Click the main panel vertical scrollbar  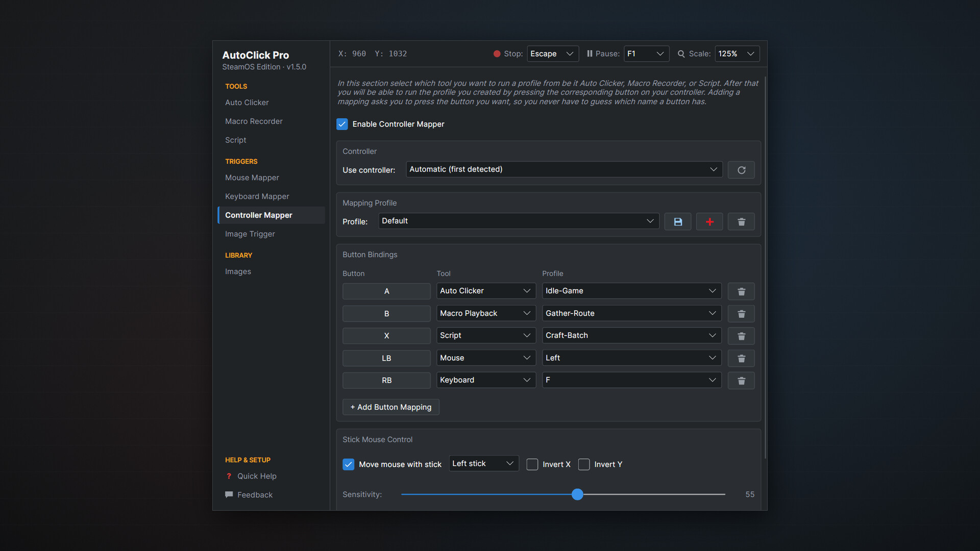[765, 268]
